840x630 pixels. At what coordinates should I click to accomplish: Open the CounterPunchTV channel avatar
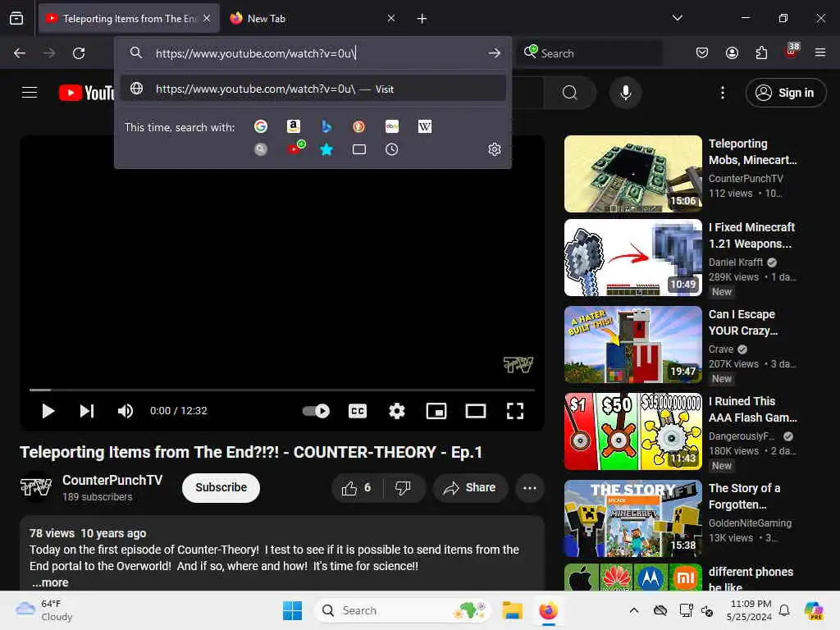36,487
